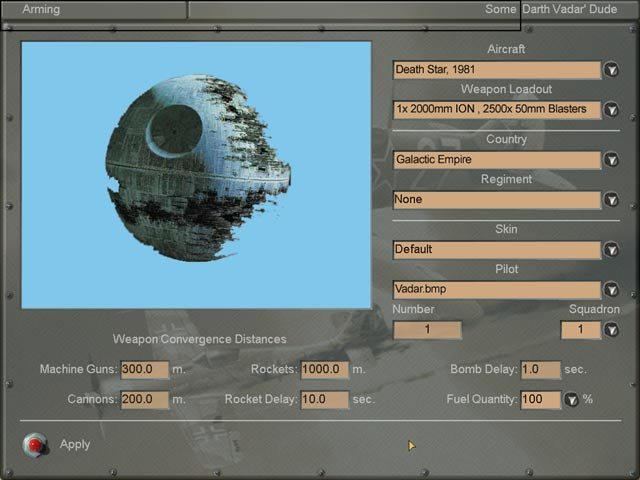The width and height of the screenshot is (640, 480).
Task: Click the Bomb Delay field
Action: coord(541,370)
